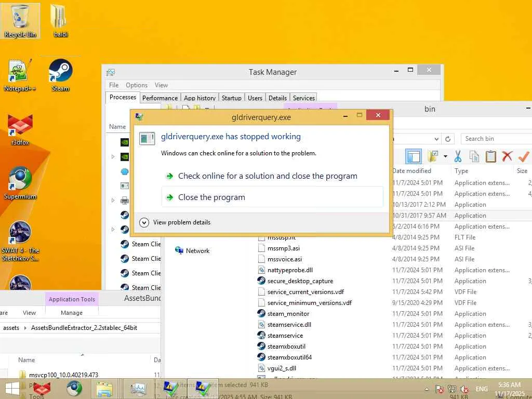
Task: Click the Action Center flag tray icon
Action: tap(439, 389)
